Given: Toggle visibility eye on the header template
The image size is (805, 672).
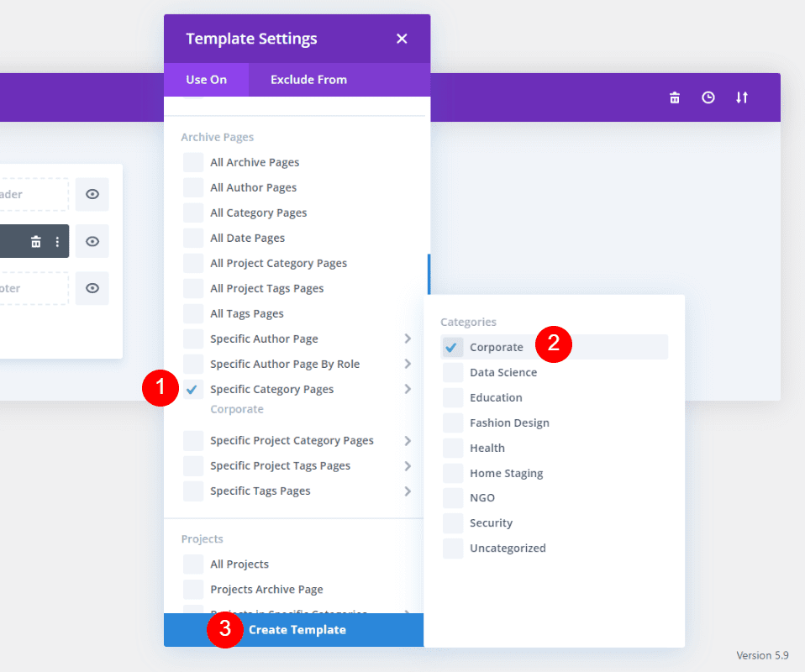Looking at the screenshot, I should 92,194.
